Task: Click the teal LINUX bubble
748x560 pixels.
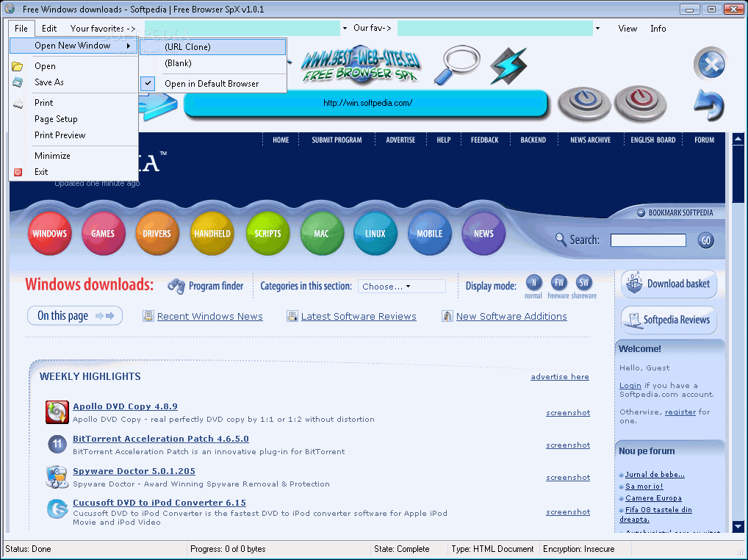Action: point(375,233)
